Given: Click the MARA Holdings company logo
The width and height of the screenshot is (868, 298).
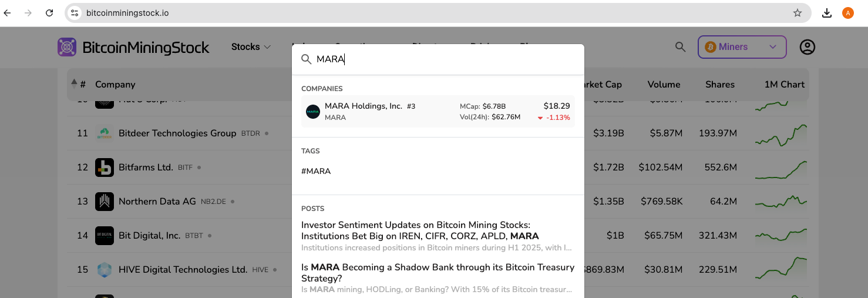Looking at the screenshot, I should [313, 111].
